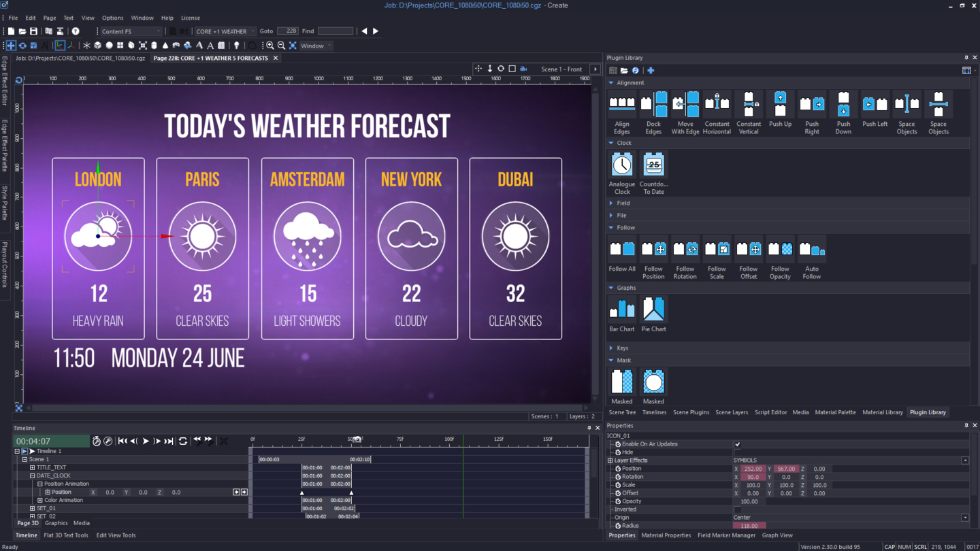Toggle the Inverted property checkbox
The image size is (980, 551).
[737, 509]
